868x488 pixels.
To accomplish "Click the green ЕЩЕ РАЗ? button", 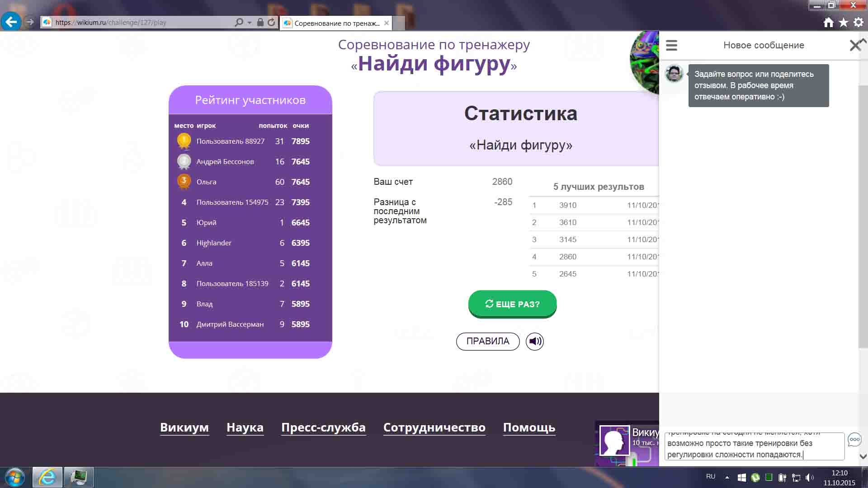I will click(512, 304).
